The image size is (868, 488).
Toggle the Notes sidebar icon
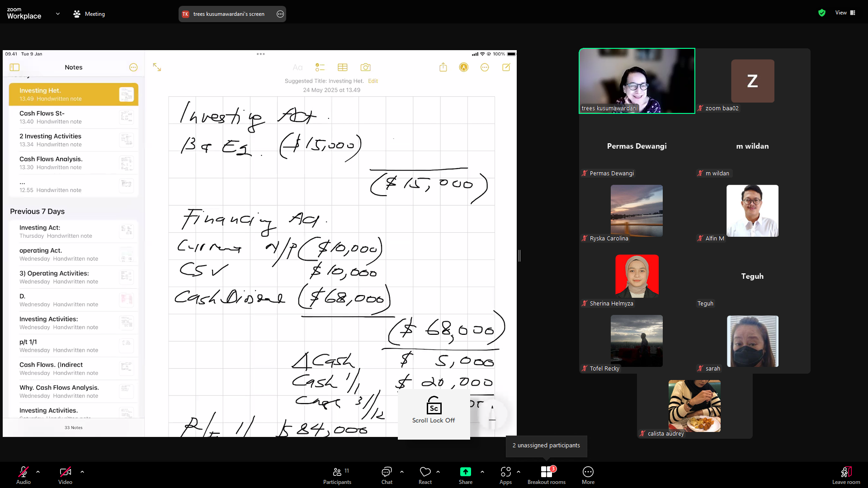click(14, 67)
